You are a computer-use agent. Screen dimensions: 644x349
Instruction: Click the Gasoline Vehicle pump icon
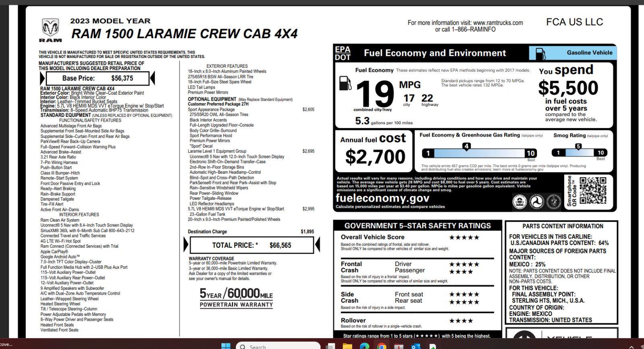(540, 53)
